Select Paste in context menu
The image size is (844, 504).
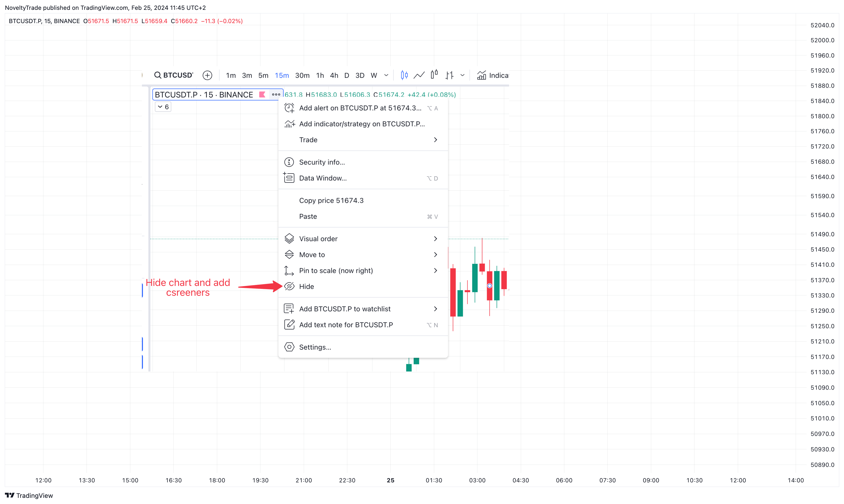[x=363, y=217]
